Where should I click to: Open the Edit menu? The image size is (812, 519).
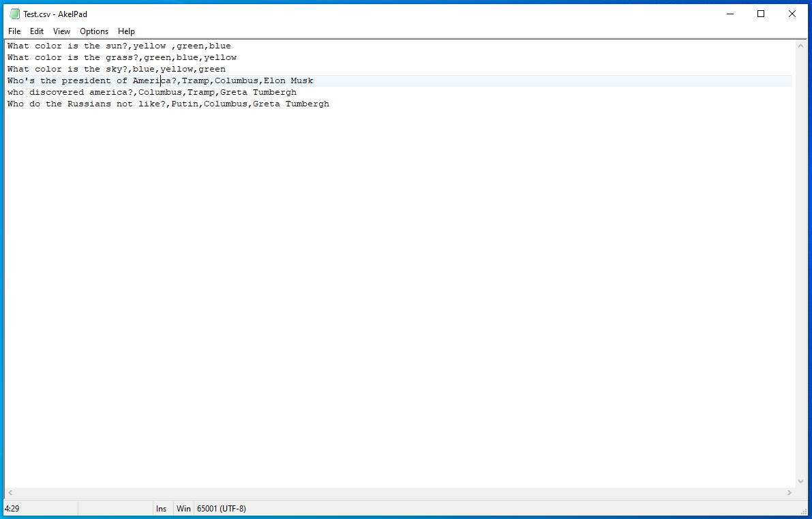[37, 31]
